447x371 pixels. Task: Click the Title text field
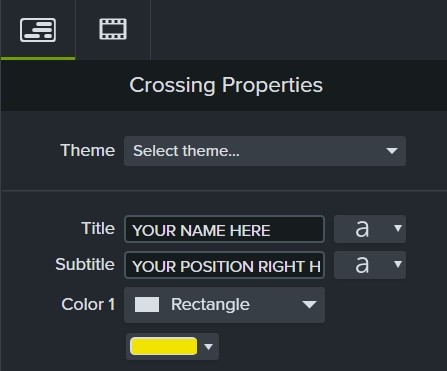point(224,229)
